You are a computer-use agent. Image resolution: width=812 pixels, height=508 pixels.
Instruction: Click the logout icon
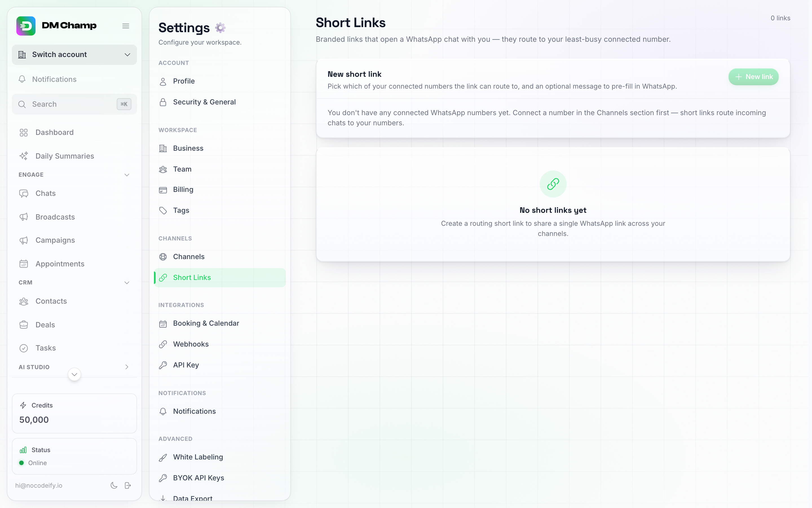tap(128, 485)
